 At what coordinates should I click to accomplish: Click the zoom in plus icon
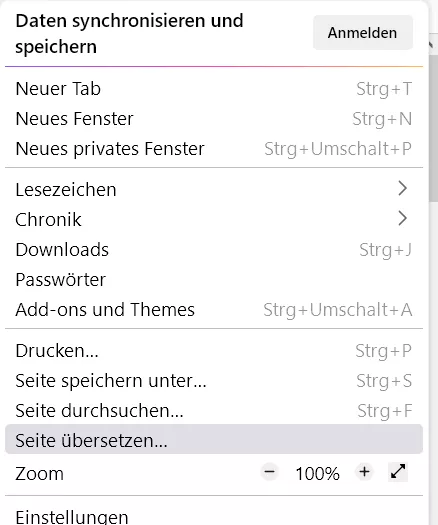[x=364, y=472]
